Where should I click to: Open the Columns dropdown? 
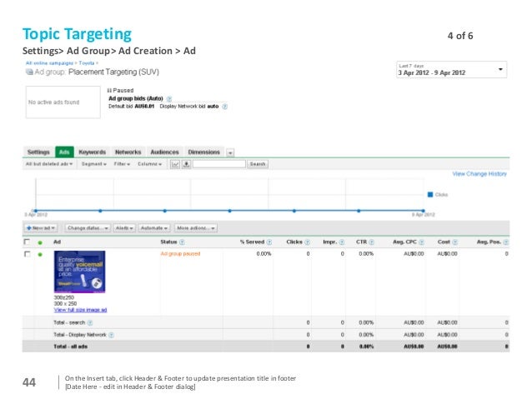point(151,164)
